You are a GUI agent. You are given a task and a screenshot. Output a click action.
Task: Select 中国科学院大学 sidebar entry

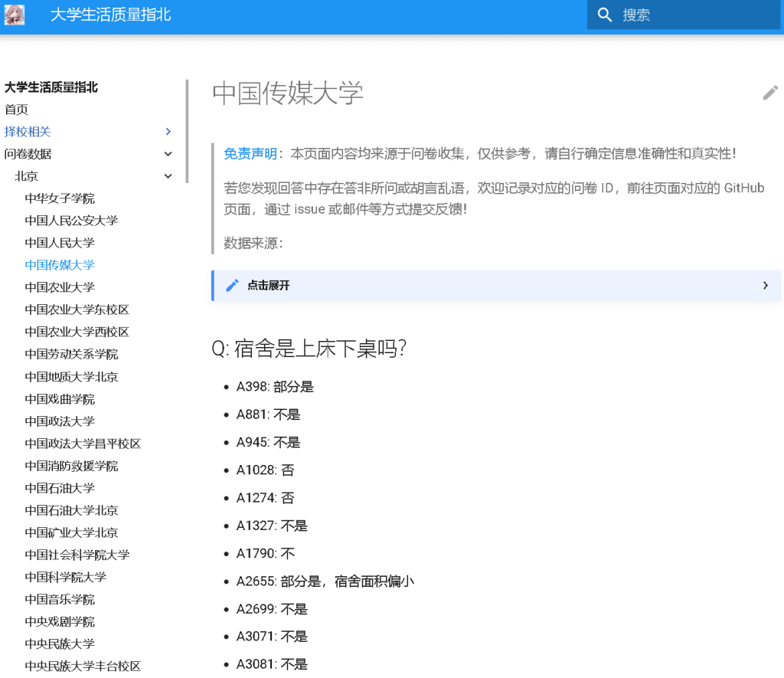pos(67,577)
